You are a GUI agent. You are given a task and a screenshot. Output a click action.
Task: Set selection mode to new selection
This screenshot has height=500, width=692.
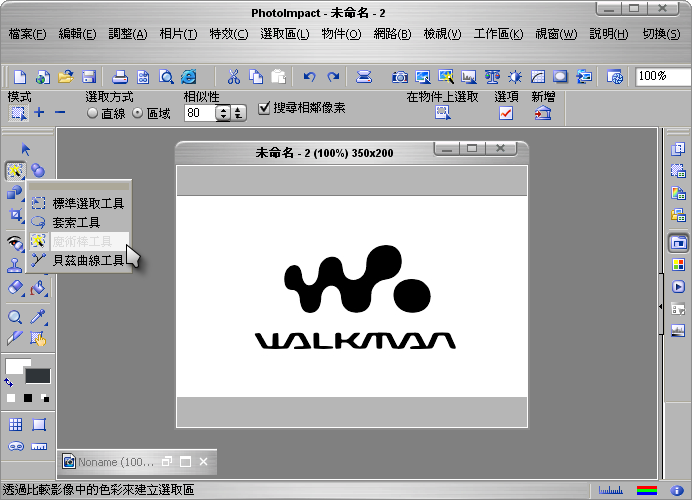18,113
